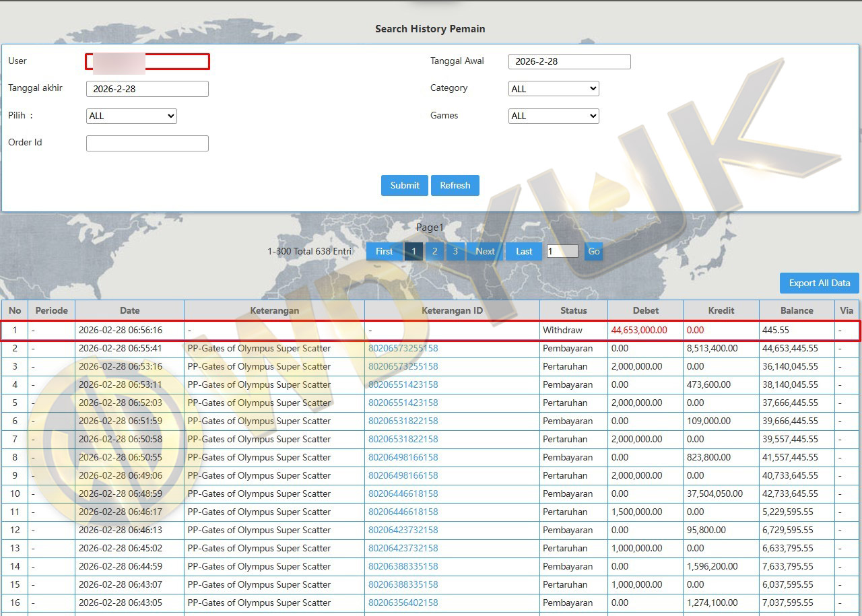Jump to the Last page
The height and width of the screenshot is (616, 862).
[x=524, y=251]
